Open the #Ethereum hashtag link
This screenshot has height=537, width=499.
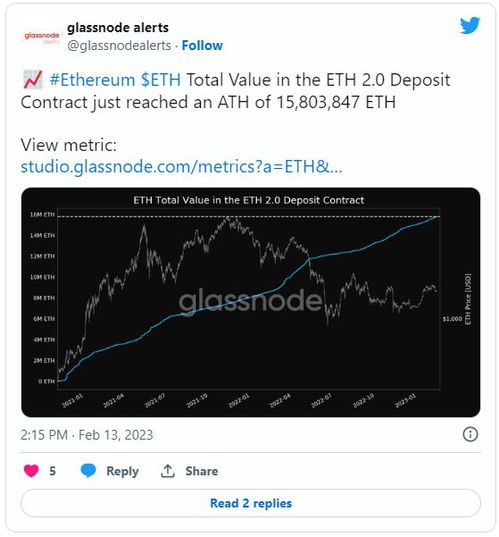pos(92,80)
